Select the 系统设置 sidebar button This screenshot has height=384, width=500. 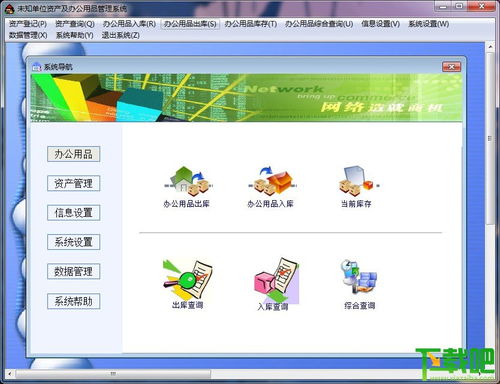[73, 242]
